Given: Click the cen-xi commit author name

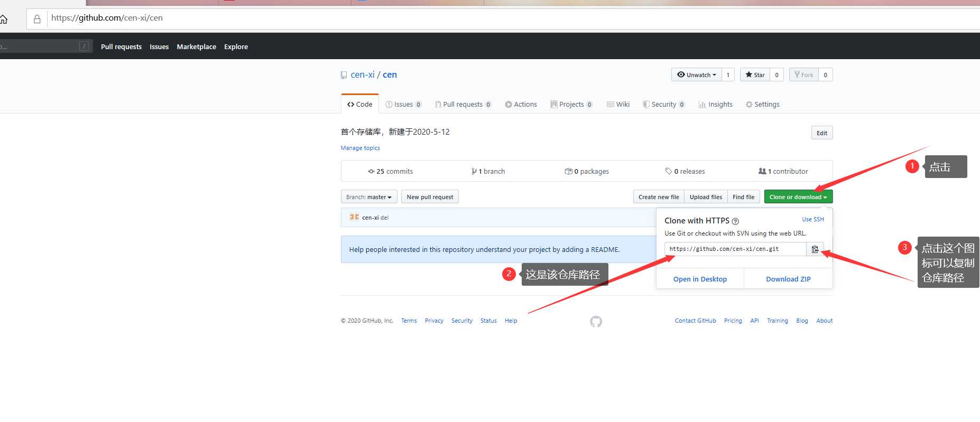Looking at the screenshot, I should (x=370, y=218).
